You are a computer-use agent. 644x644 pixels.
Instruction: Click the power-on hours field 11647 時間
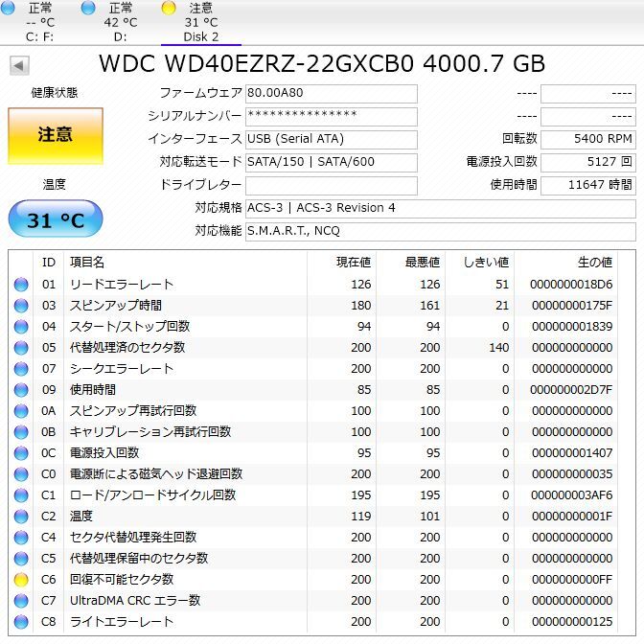tap(588, 186)
